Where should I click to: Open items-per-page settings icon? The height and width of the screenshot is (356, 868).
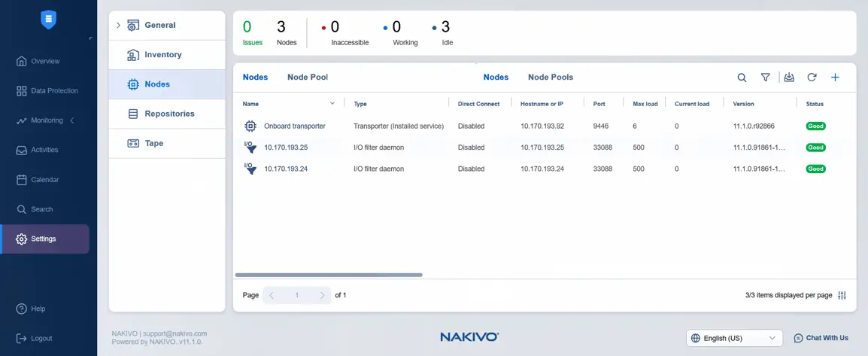842,296
